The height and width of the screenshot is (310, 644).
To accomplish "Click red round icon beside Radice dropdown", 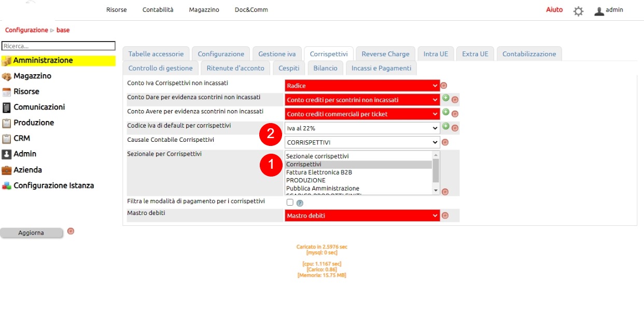I will click(x=444, y=86).
